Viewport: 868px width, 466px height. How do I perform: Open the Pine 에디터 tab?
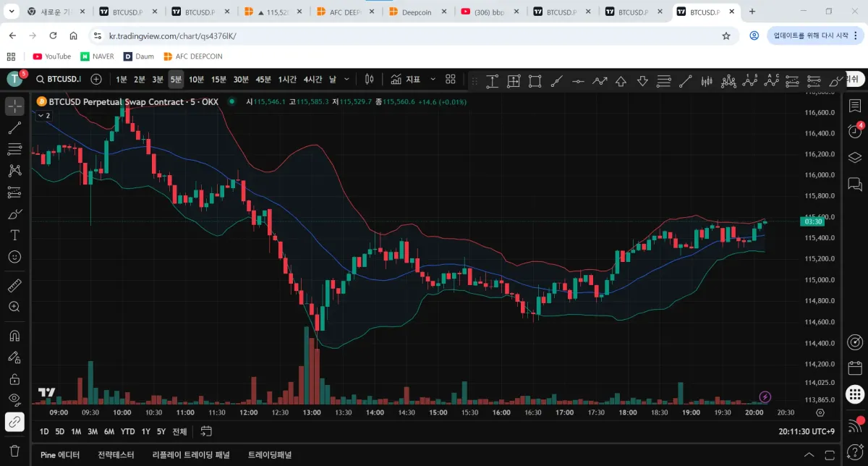point(60,455)
